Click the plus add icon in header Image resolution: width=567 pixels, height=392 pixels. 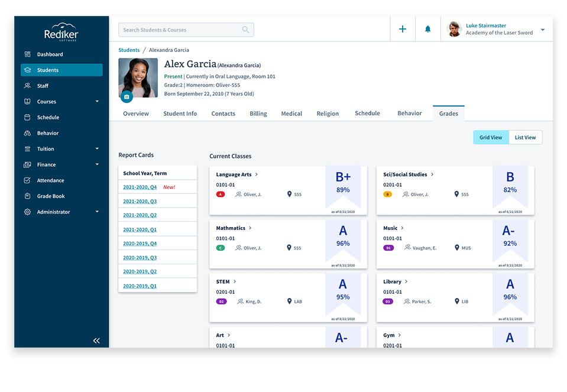tap(403, 29)
